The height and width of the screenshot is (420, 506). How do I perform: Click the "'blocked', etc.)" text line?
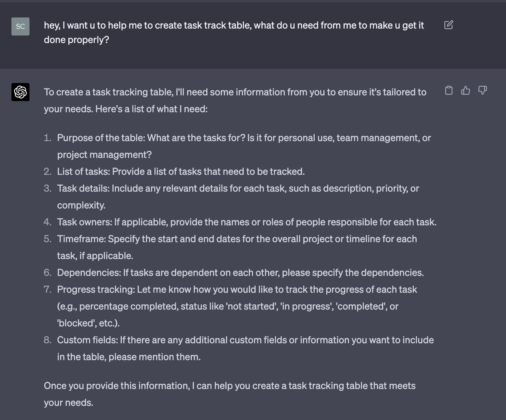tap(88, 323)
